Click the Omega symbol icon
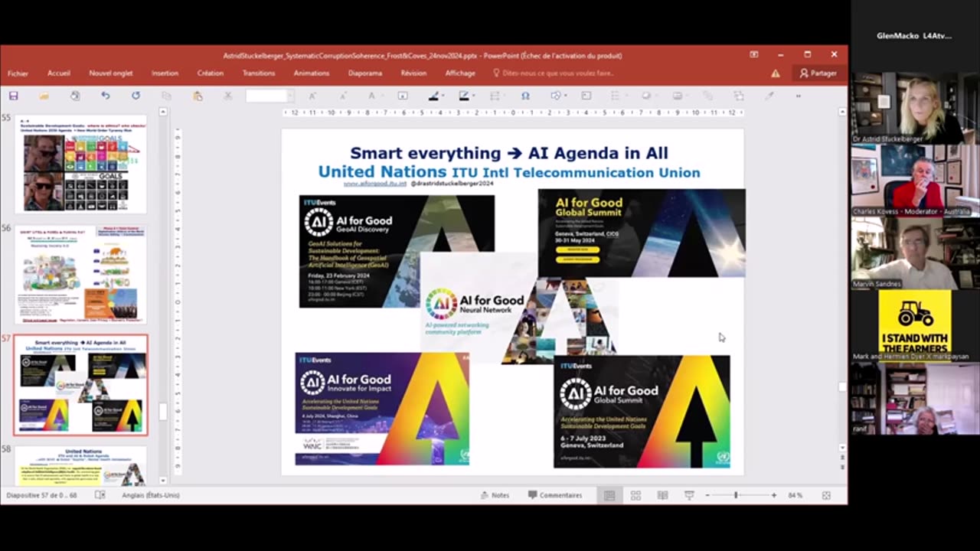The height and width of the screenshot is (551, 980). (525, 96)
